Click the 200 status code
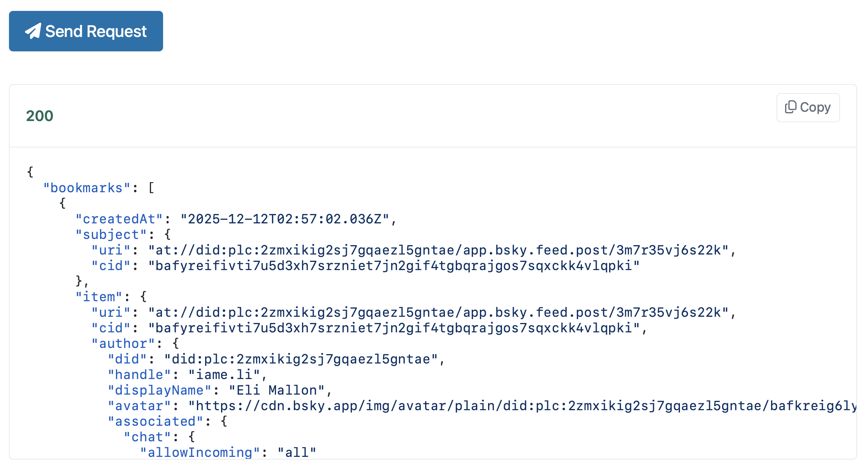868x467 pixels. pos(40,116)
